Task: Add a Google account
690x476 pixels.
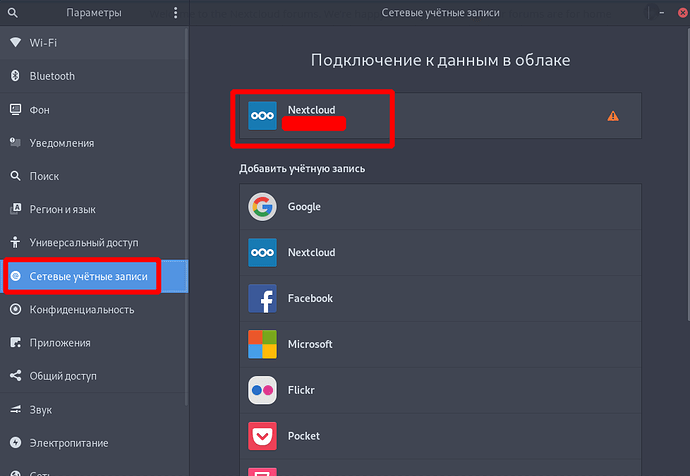Action: tap(440, 207)
